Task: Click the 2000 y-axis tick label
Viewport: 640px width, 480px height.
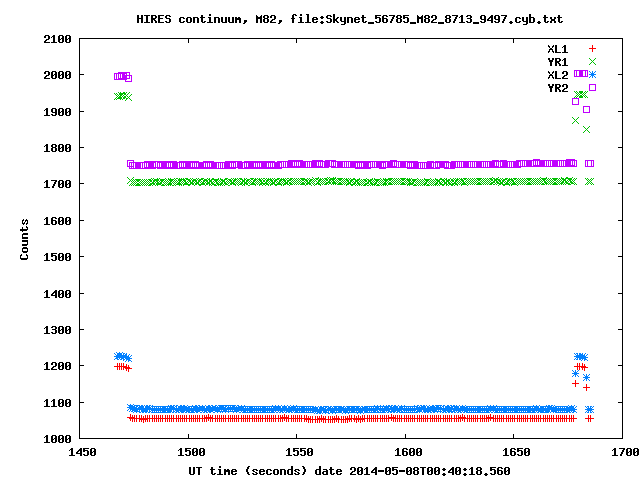Action: (57, 75)
